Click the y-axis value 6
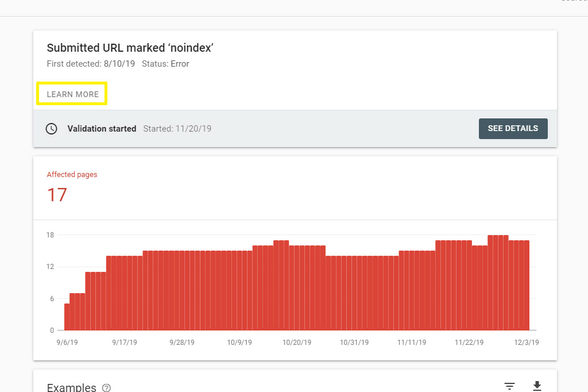The width and height of the screenshot is (588, 392). pos(52,298)
